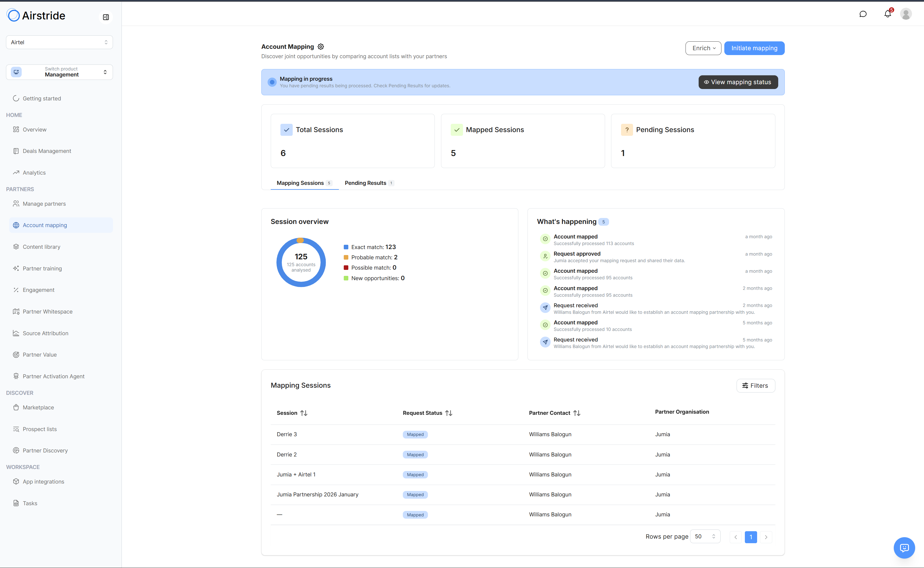The image size is (924, 568).
Task: Click Initiate mapping button
Action: click(754, 48)
